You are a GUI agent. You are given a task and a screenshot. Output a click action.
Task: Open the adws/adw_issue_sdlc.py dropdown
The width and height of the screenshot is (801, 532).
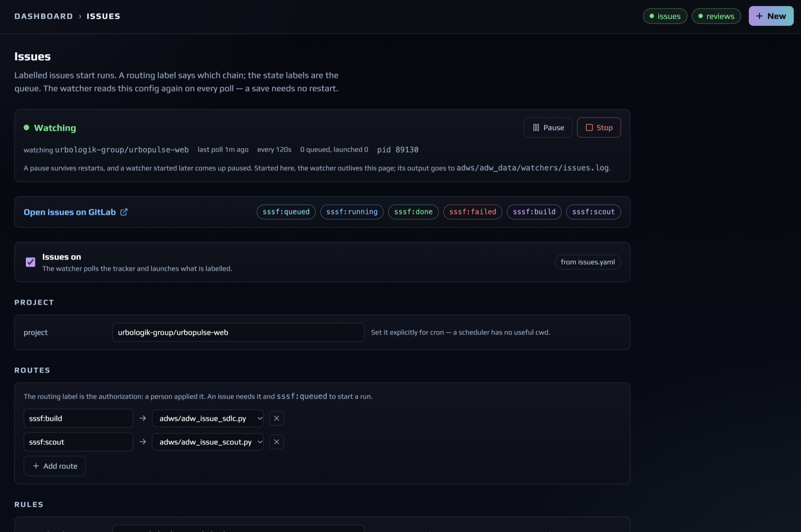click(208, 418)
